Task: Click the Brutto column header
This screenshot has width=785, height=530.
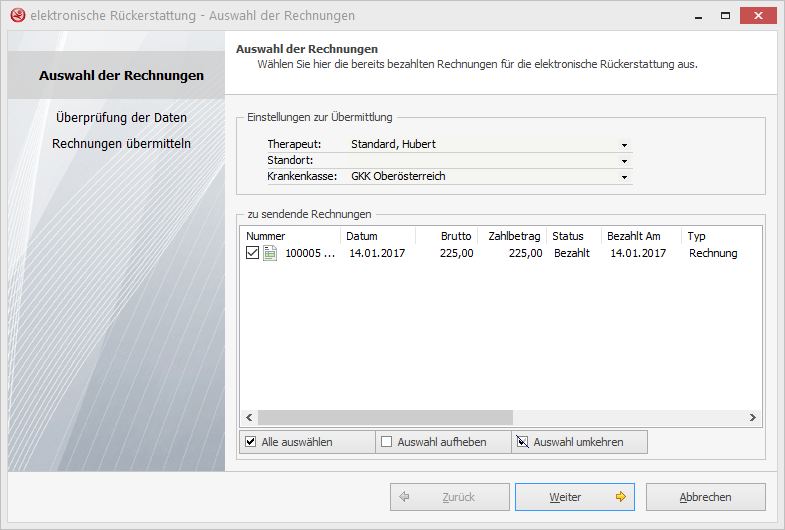Action: click(447, 236)
